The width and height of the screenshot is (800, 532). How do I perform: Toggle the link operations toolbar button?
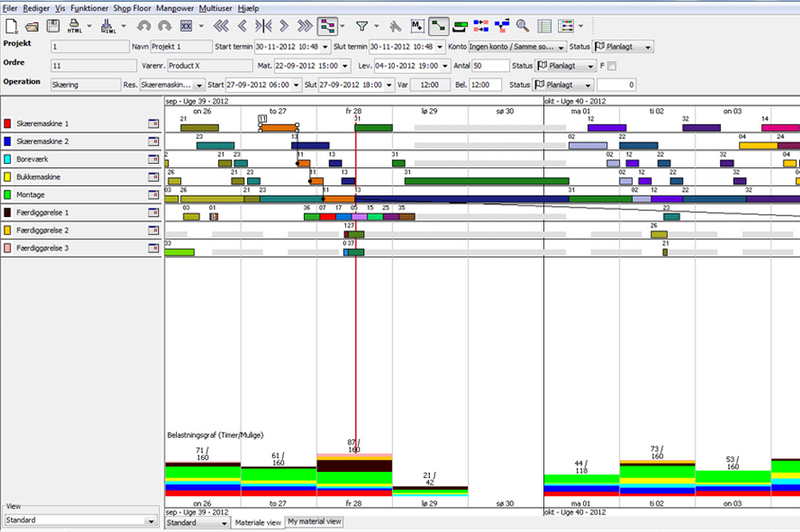[439, 27]
